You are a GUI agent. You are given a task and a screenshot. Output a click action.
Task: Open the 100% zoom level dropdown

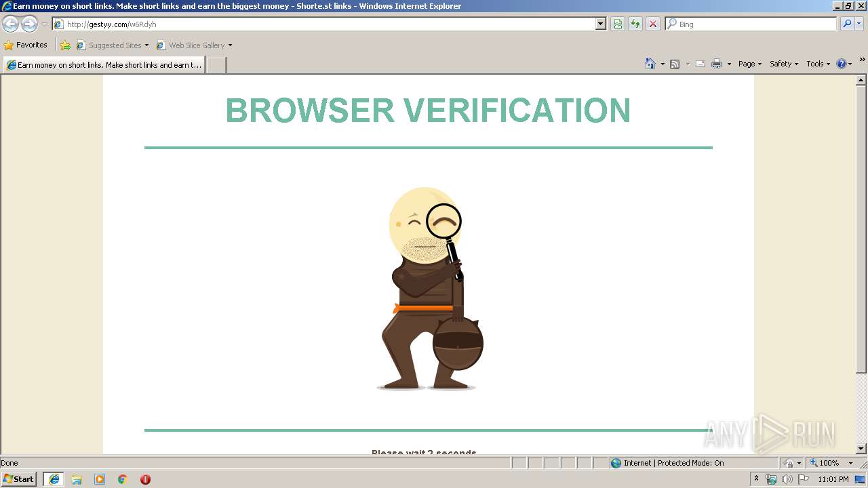click(831, 463)
